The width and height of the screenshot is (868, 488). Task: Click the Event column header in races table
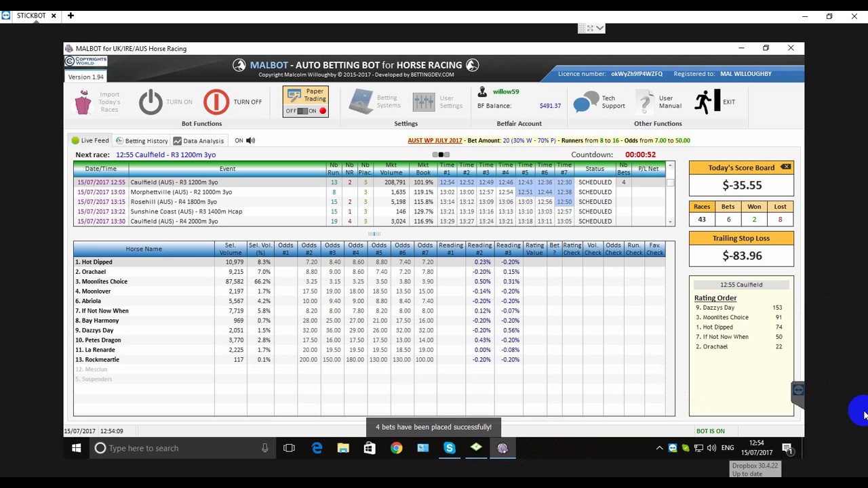(x=227, y=169)
